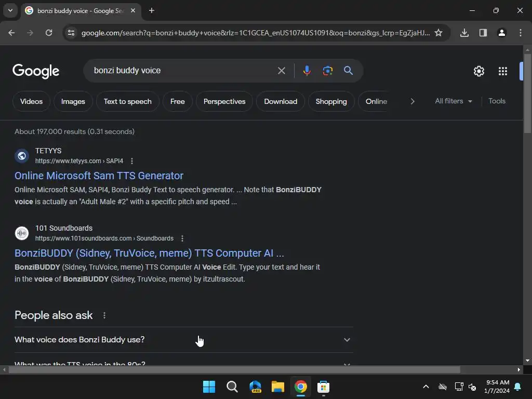Open tab search dropdown arrow
Viewport: 532px width, 399px height.
(x=10, y=10)
